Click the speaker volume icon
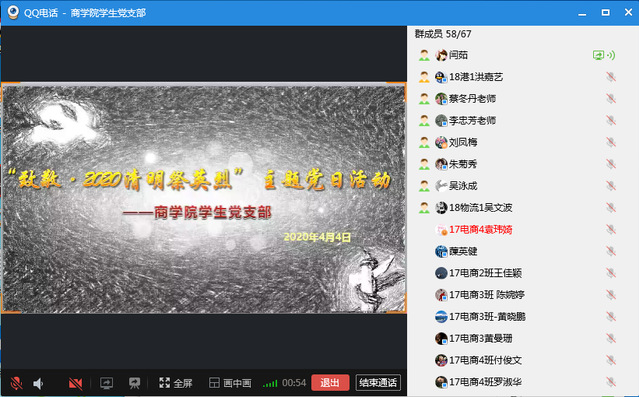 [x=38, y=383]
